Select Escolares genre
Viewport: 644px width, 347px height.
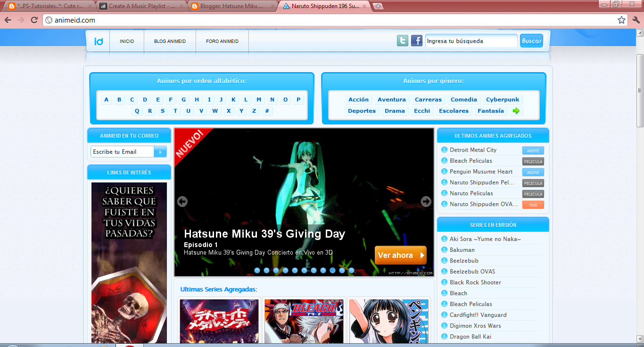click(454, 111)
